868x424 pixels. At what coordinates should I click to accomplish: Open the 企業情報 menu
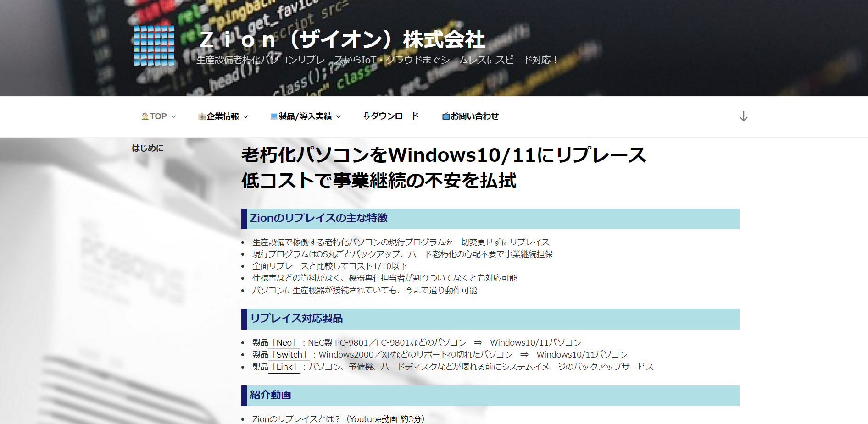(223, 116)
